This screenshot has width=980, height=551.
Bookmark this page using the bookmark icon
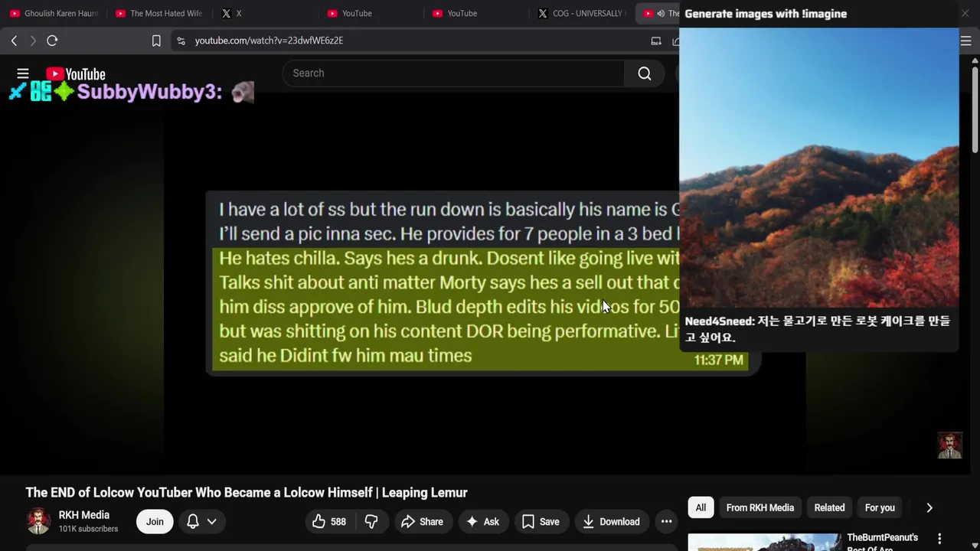tap(156, 41)
